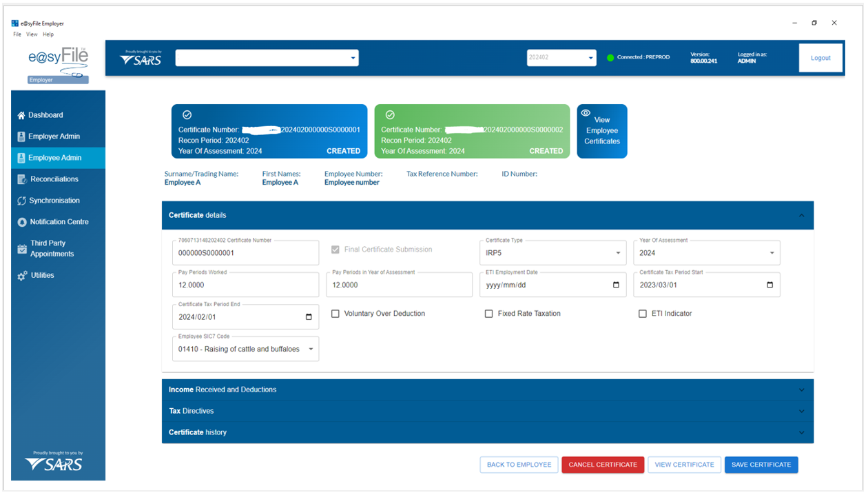Click the Dashboard home icon
Image resolution: width=868 pixels, height=495 pixels.
point(21,116)
